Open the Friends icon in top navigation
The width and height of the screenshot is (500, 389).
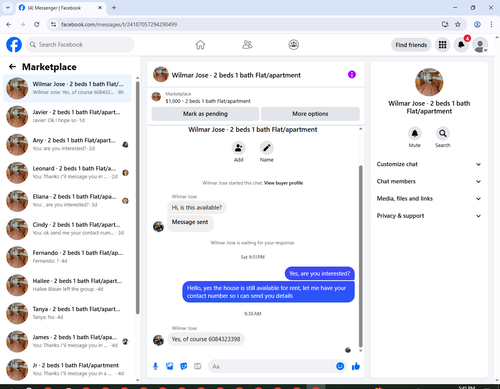247,45
